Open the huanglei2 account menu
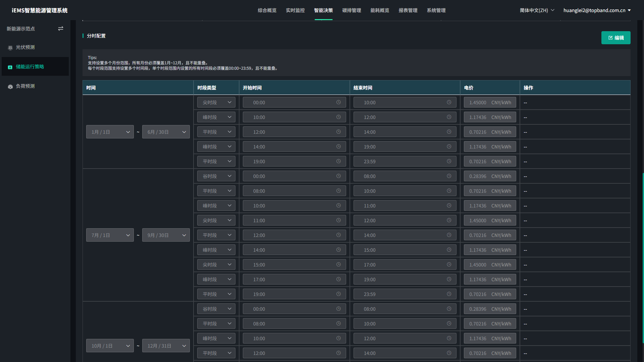Image resolution: width=644 pixels, height=362 pixels. point(597,10)
